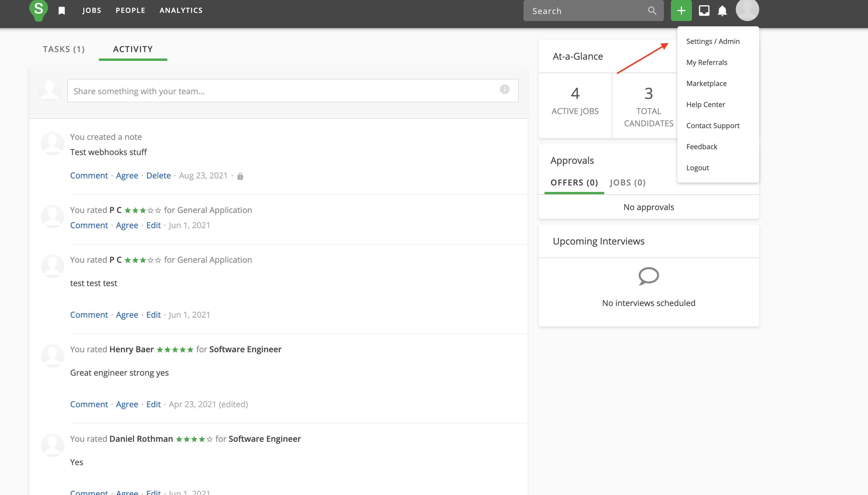Click the green SmartRecruiters logo
This screenshot has height=495, width=868.
coord(38,10)
